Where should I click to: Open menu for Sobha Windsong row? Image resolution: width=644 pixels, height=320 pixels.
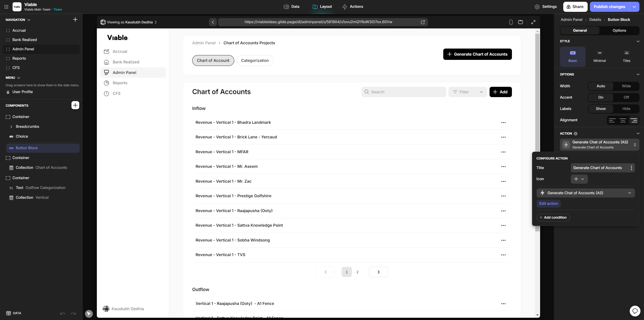click(x=503, y=240)
